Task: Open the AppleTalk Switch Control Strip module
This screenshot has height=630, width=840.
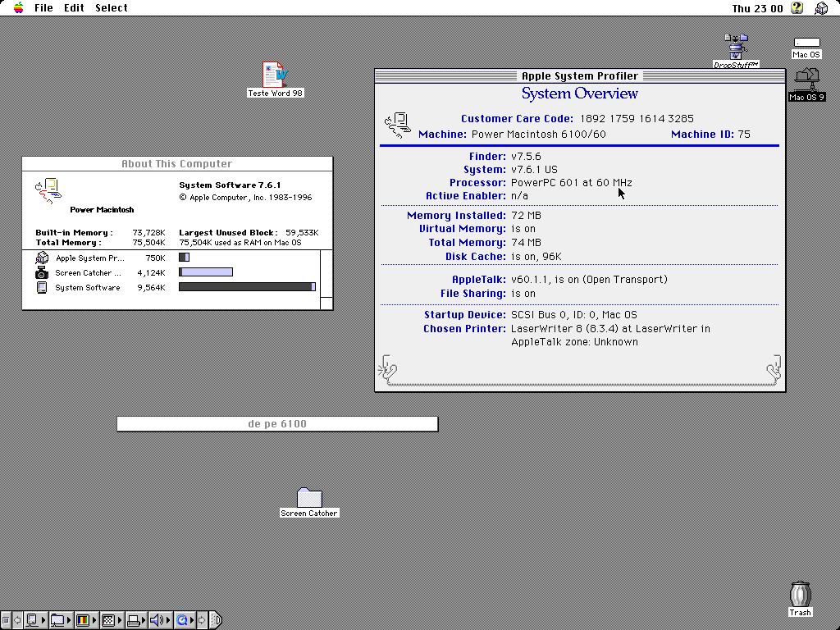Action: [36, 620]
